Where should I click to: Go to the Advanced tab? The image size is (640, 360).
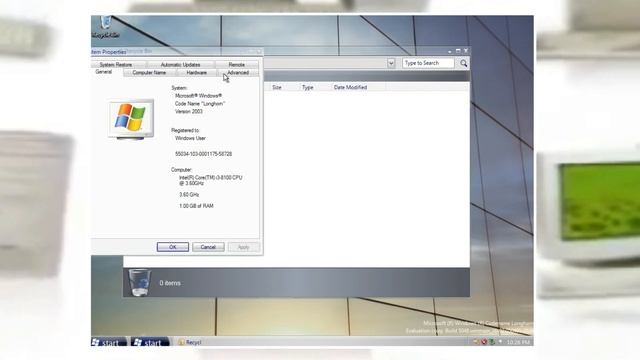[238, 73]
